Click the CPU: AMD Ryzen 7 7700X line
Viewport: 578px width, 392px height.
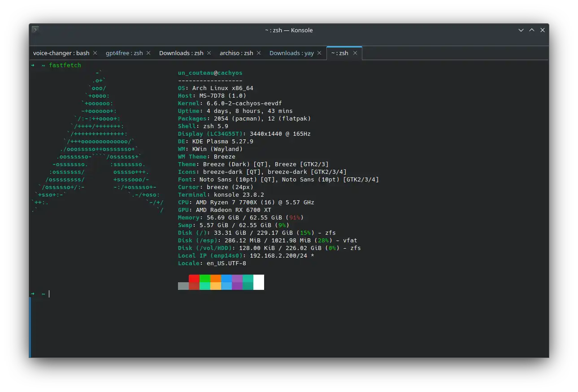point(246,202)
